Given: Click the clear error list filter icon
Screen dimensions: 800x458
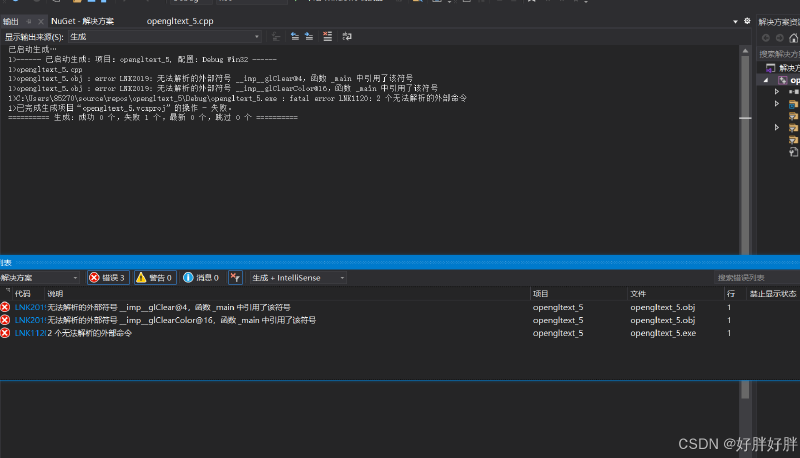Looking at the screenshot, I should [235, 278].
